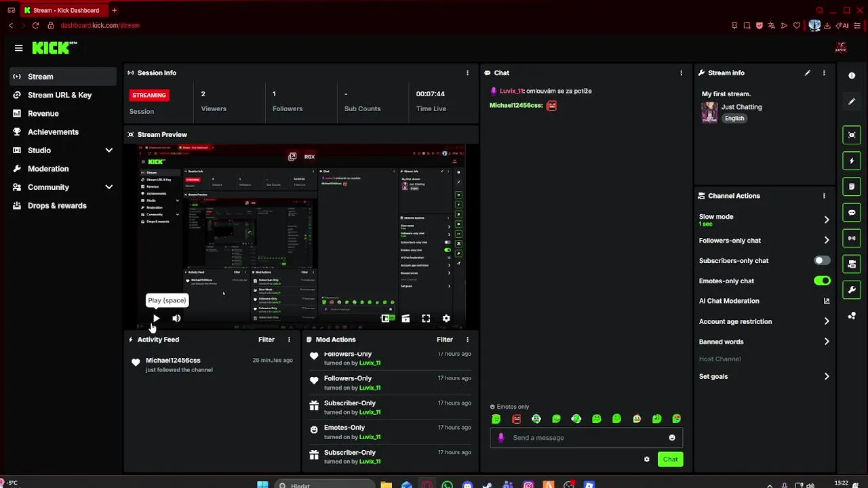The height and width of the screenshot is (488, 868).
Task: Open preview player settings gear
Action: coord(446,318)
